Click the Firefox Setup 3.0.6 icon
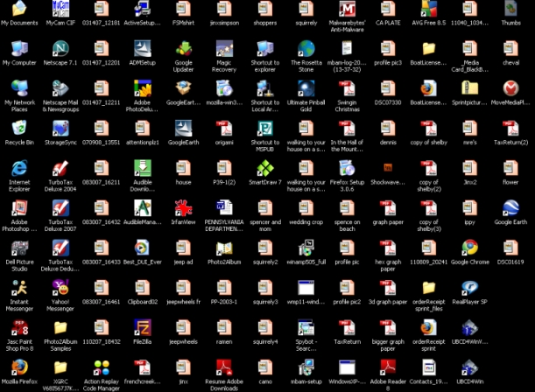The image size is (535, 392). [347, 168]
